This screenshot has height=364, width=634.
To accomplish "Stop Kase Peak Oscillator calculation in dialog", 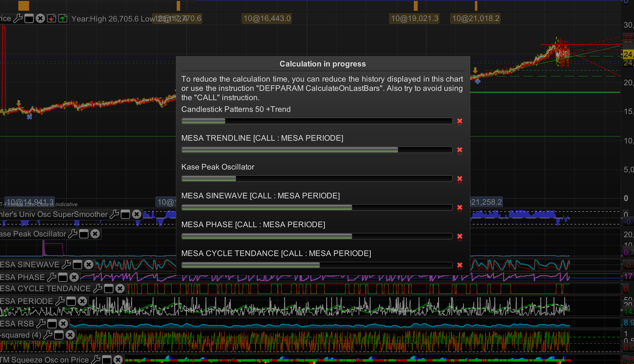I will 460,179.
